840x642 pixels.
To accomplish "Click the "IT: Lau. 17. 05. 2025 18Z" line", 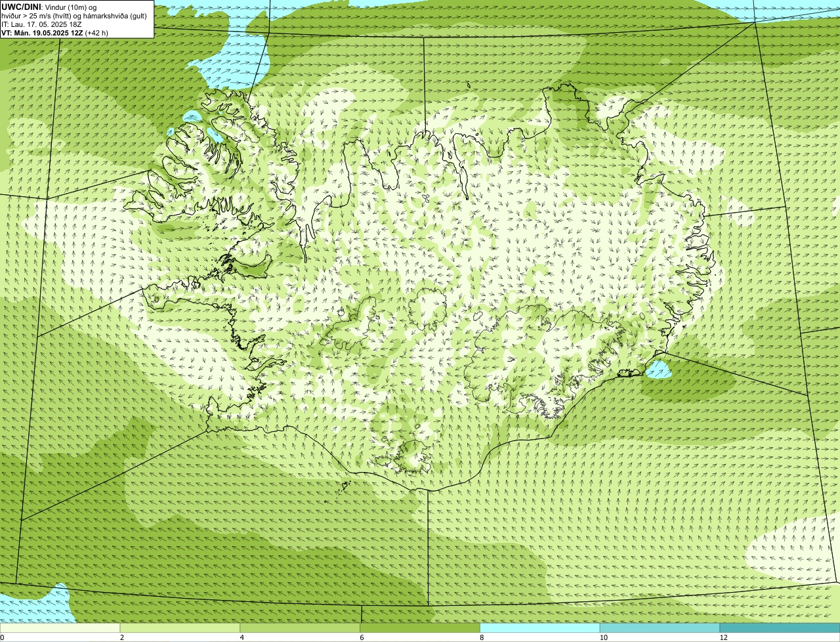I will [x=41, y=24].
